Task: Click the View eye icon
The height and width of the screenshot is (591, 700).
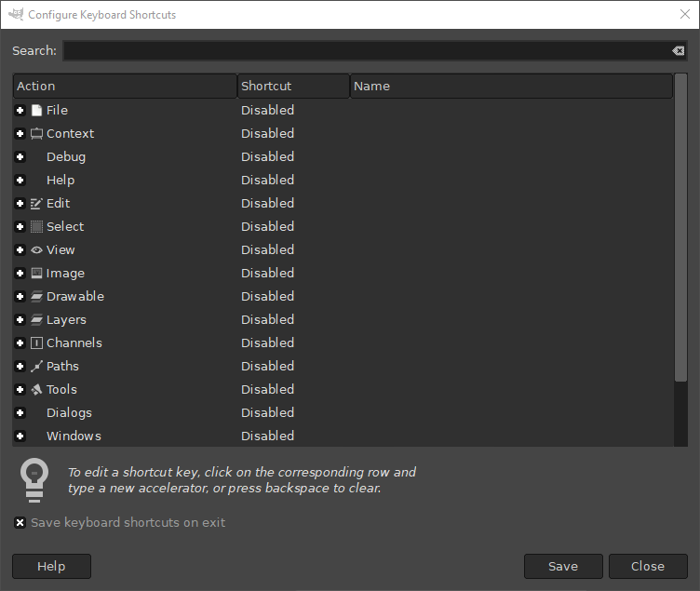Action: (x=37, y=249)
